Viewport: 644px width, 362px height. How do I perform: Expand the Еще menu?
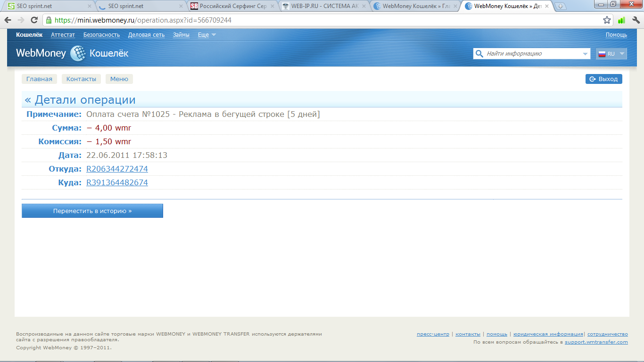point(206,35)
